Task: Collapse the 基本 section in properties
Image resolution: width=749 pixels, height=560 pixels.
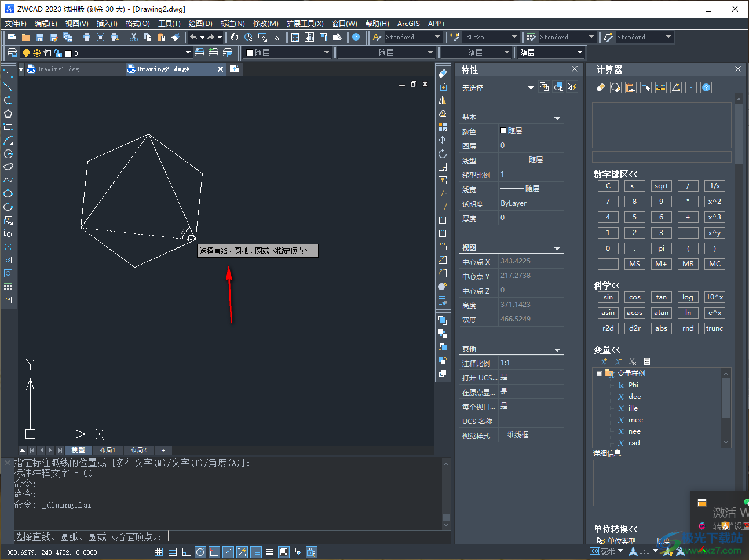Action: (x=557, y=118)
